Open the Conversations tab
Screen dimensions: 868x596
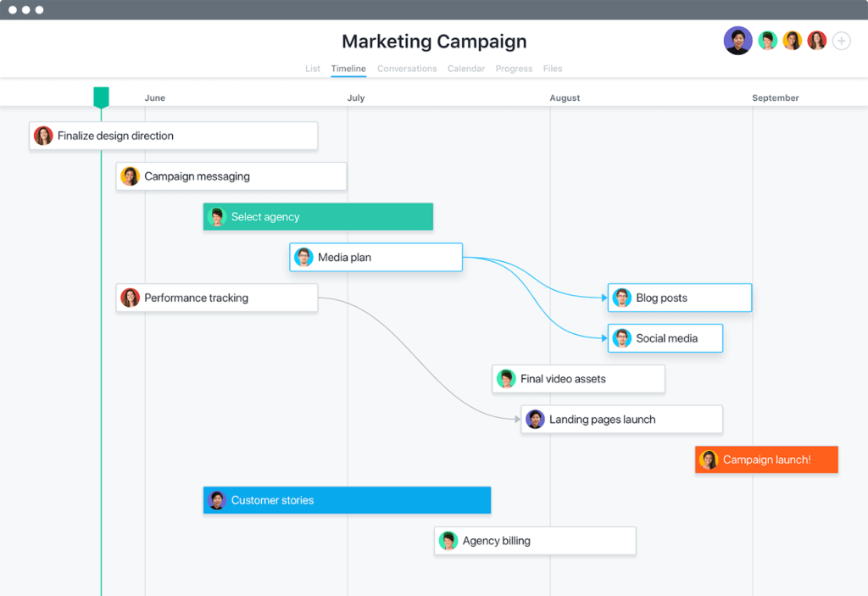click(407, 69)
